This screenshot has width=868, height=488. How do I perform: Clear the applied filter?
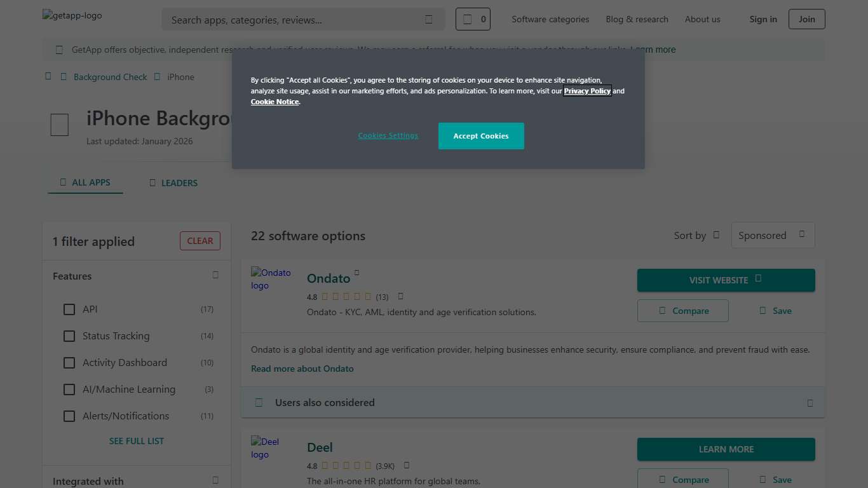(x=200, y=241)
